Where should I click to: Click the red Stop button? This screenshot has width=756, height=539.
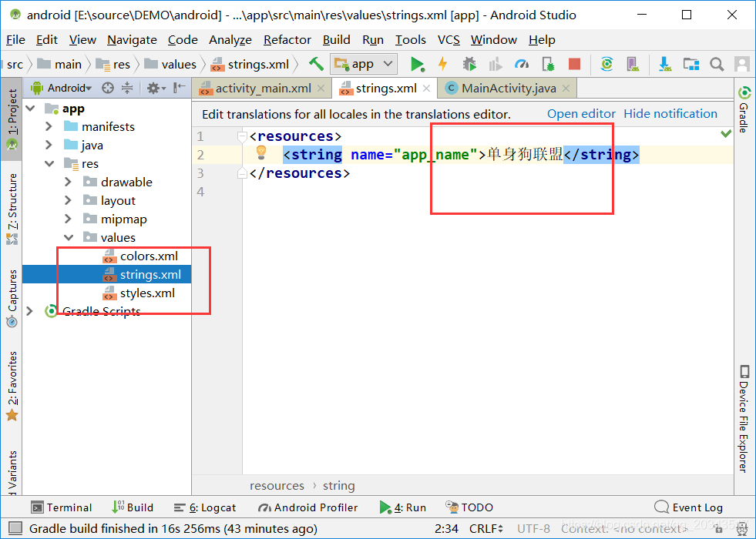tap(574, 64)
